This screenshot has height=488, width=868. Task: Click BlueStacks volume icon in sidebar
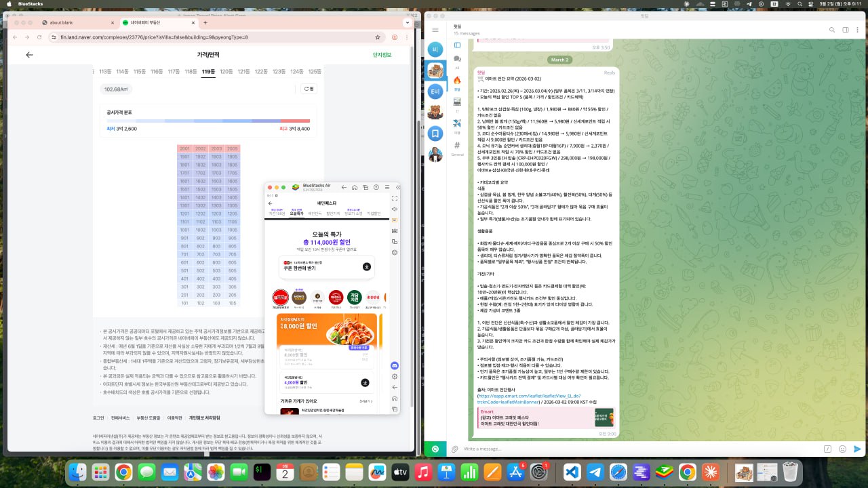tap(395, 209)
